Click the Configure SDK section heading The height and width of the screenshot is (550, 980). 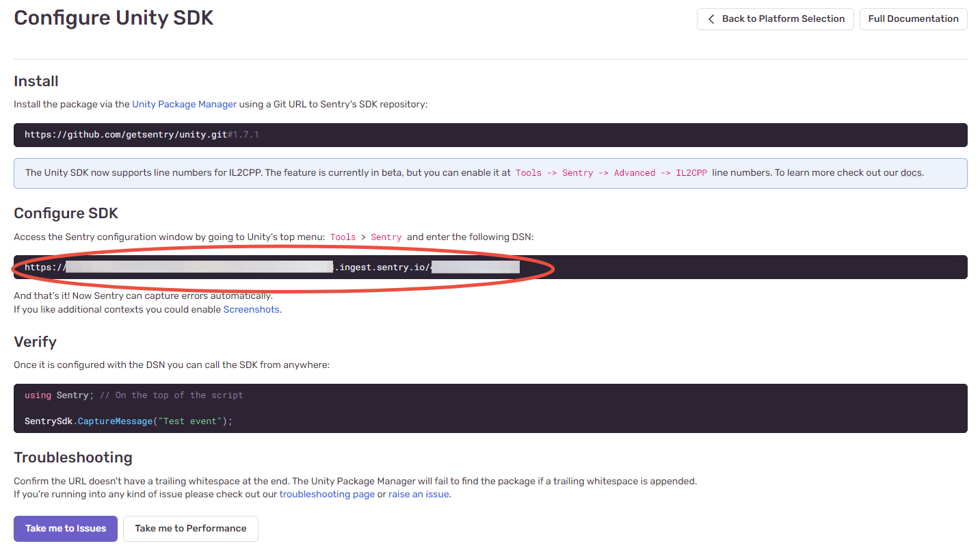pyautogui.click(x=66, y=213)
